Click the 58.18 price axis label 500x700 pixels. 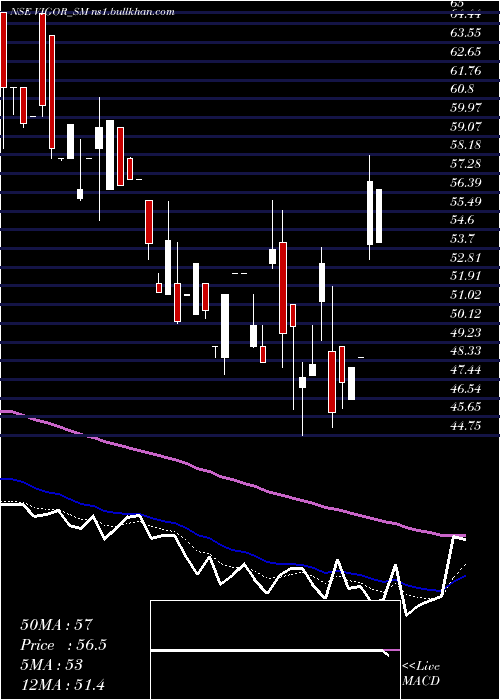click(x=466, y=145)
